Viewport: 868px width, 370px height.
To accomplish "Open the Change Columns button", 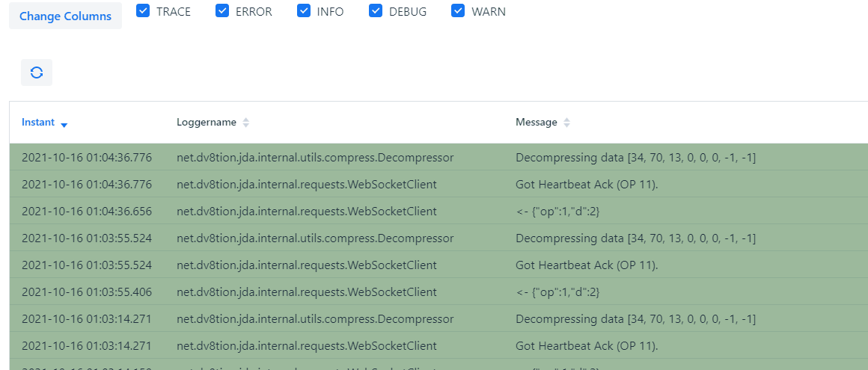I will point(65,16).
